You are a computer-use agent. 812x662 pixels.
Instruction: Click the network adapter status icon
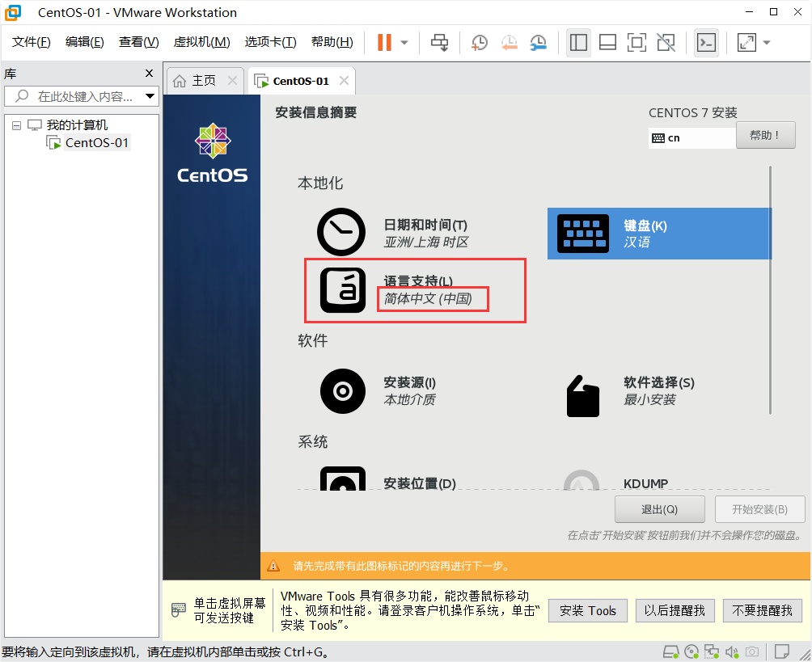[712, 651]
